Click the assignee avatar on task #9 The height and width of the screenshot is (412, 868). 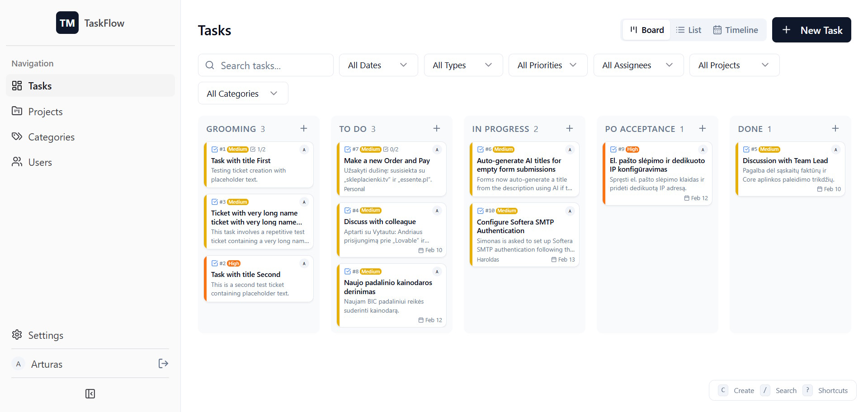(703, 149)
